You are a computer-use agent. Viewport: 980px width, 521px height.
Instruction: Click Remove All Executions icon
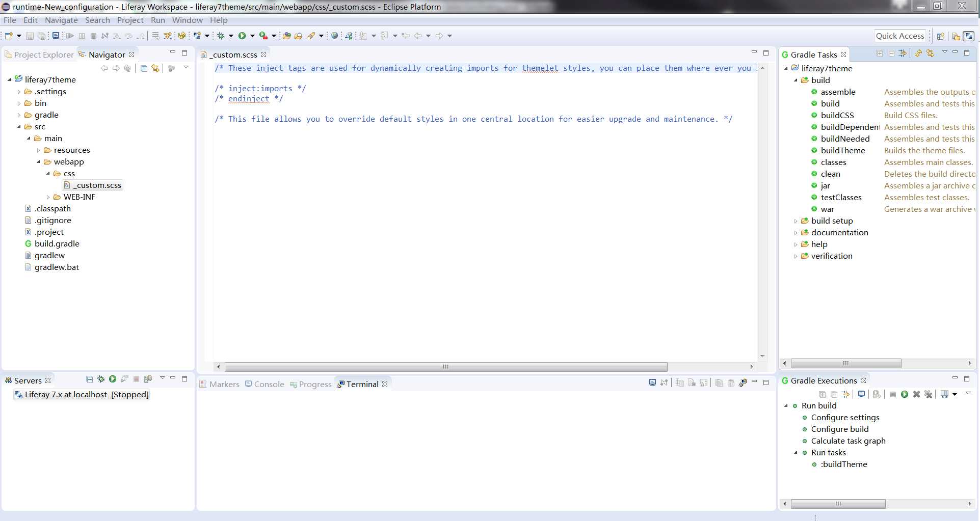coord(928,394)
